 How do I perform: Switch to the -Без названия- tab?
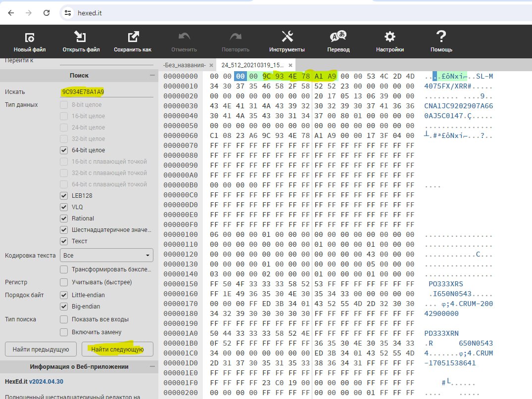point(184,65)
